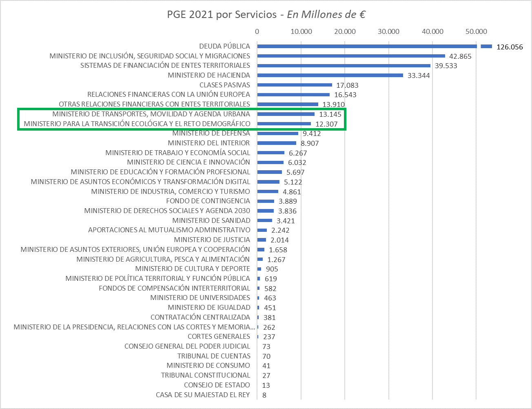532x409 pixels.
Task: Select the Transición Ecológica ministry bar
Action: [x=284, y=124]
